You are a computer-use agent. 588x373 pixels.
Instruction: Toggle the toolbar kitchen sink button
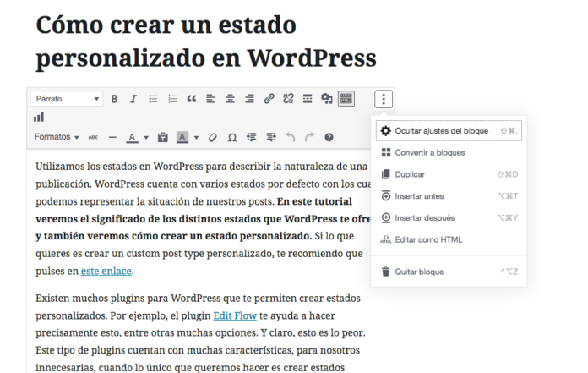(346, 99)
